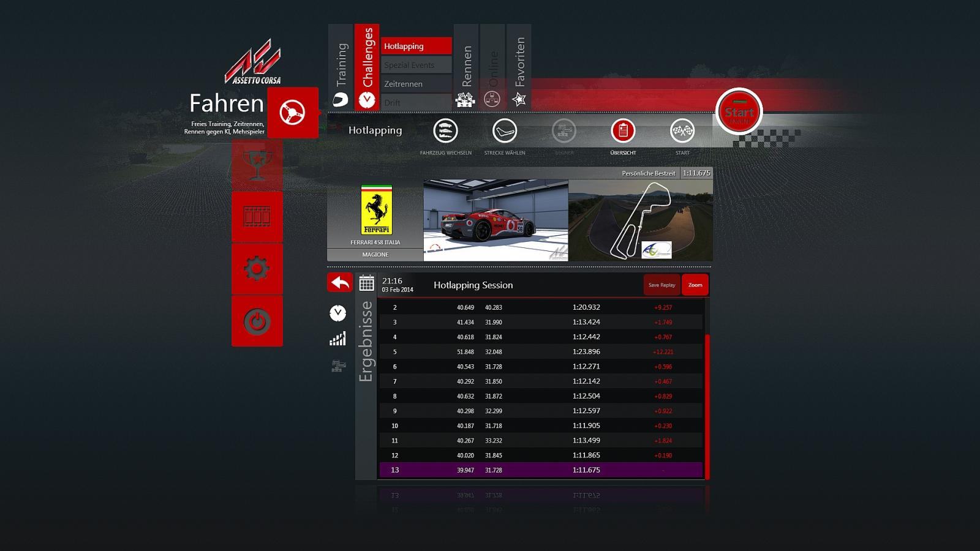Select Spezial Events entry
The image size is (980, 551).
coord(417,65)
